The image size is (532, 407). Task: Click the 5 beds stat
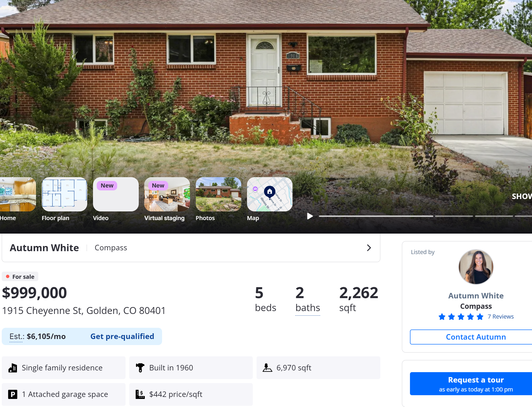pyautogui.click(x=265, y=299)
